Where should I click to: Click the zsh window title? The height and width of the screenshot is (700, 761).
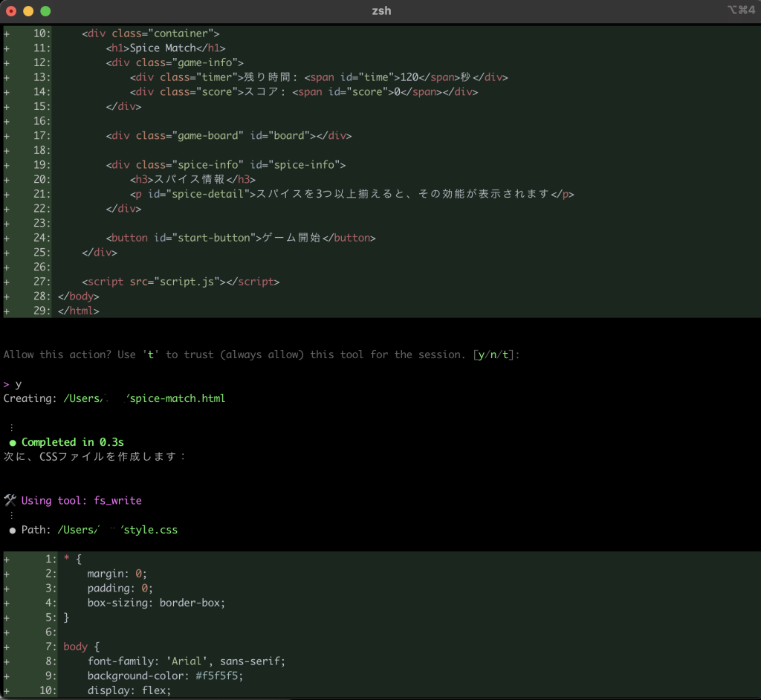(x=381, y=10)
